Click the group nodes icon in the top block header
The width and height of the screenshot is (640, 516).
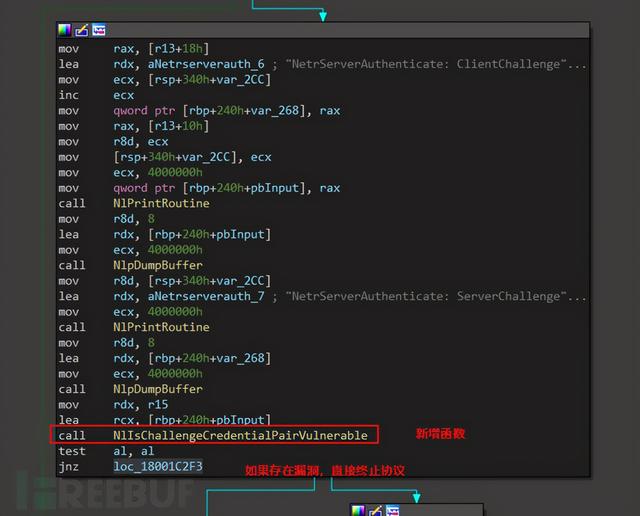coord(99,30)
